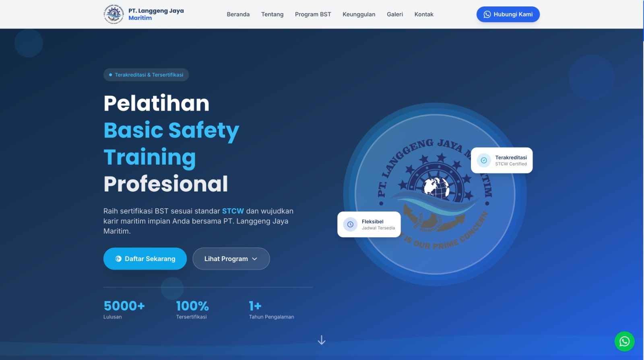This screenshot has width=644, height=360.
Task: Select Keunggulan in the top navigation
Action: (x=359, y=14)
